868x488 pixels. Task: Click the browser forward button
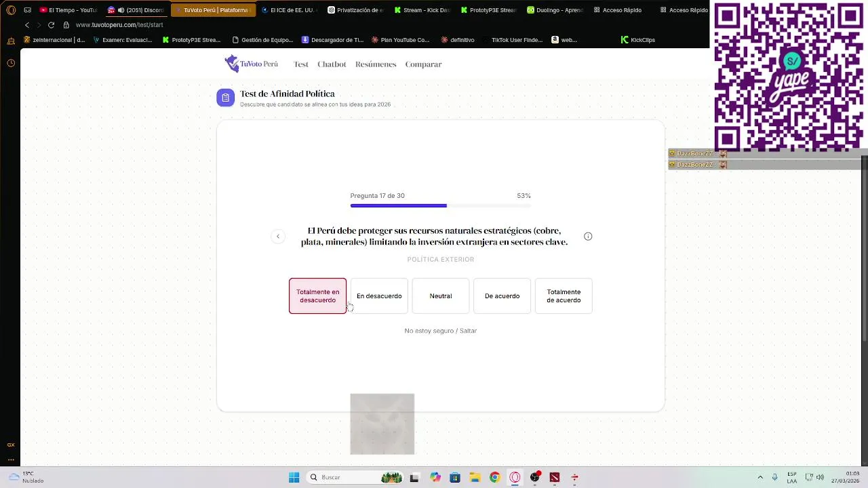click(x=39, y=25)
